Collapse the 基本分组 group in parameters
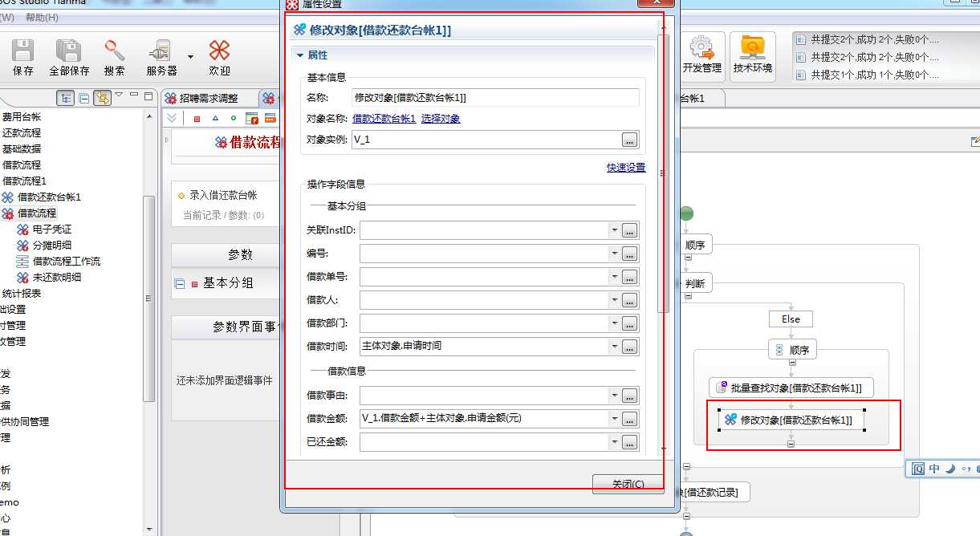 point(180,284)
